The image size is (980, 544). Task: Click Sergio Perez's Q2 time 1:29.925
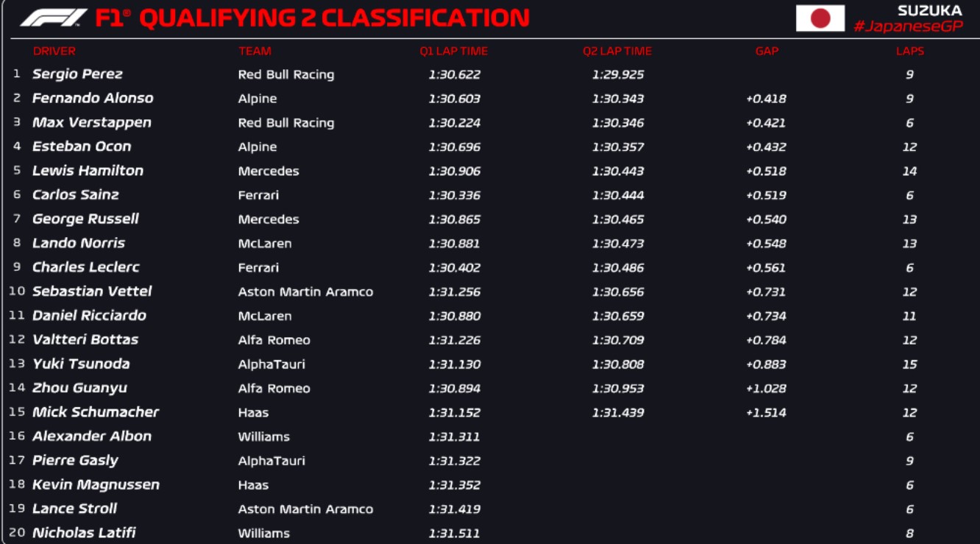pyautogui.click(x=617, y=75)
